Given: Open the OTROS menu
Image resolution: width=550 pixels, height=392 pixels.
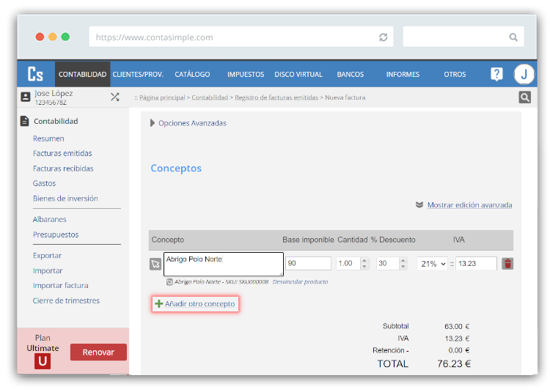Looking at the screenshot, I should click(455, 74).
